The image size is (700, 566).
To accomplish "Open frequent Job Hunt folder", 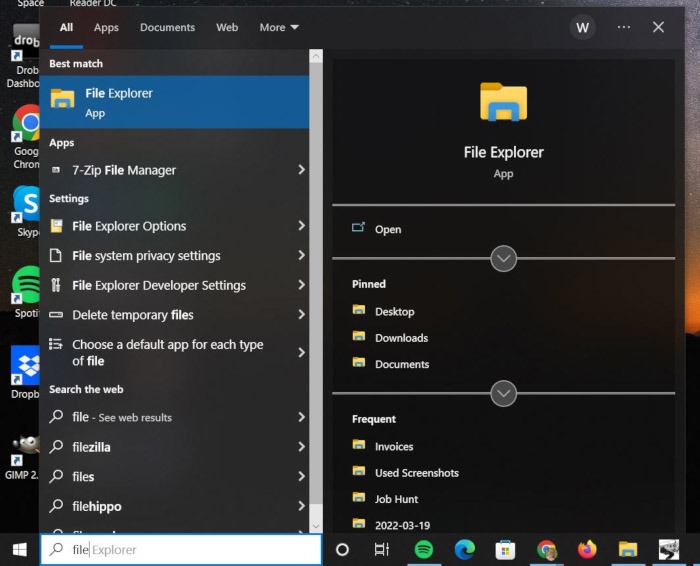I will 396,499.
